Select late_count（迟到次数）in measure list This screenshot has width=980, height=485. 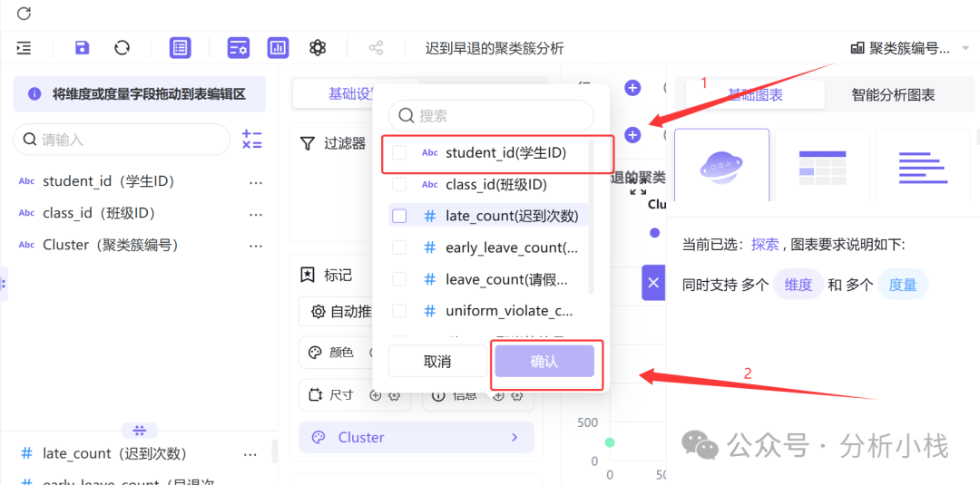114,453
